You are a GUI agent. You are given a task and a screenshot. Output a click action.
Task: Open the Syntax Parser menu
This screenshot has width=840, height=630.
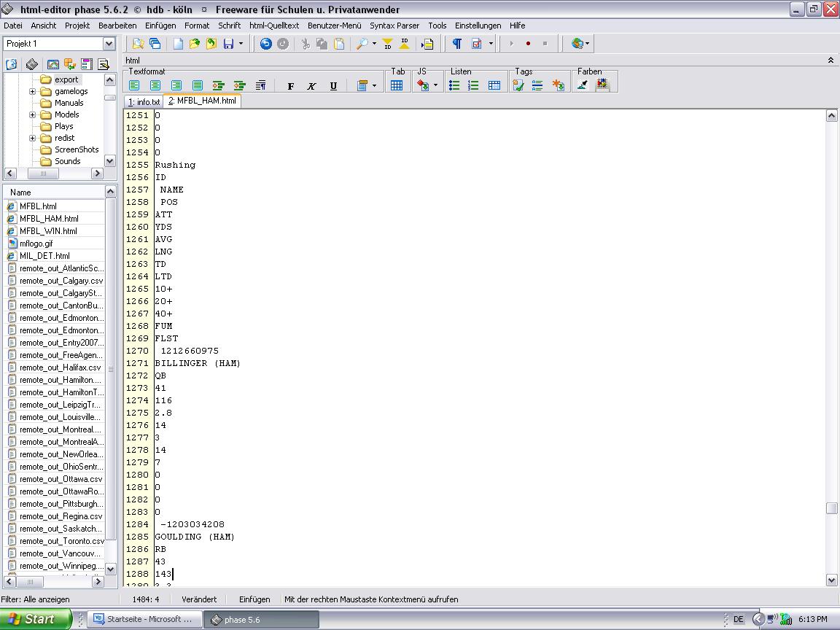pyautogui.click(x=394, y=26)
